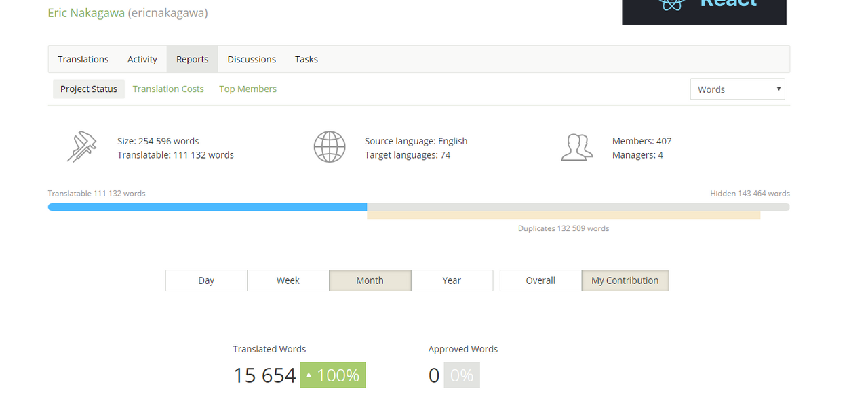
Task: Click 'Duplicates 132 509 words' label
Action: 564,228
